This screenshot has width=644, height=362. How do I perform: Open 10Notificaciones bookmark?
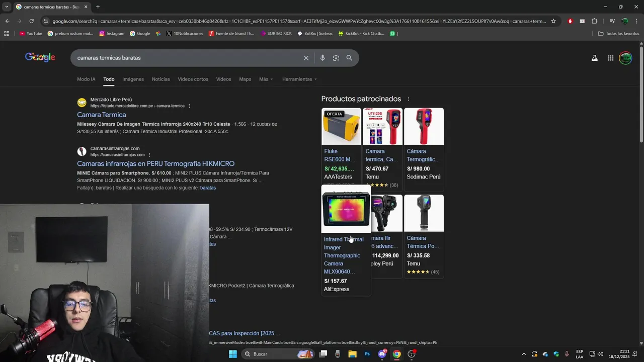coord(185,34)
